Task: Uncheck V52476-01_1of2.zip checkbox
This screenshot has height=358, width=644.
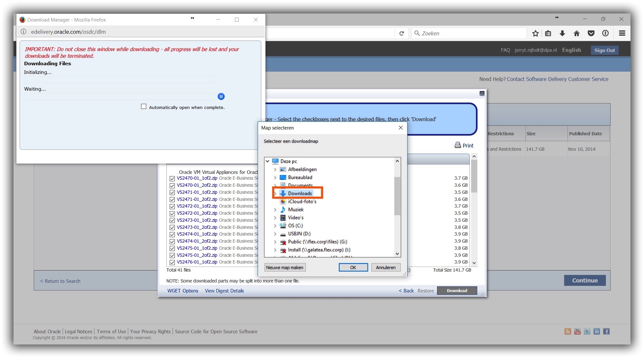Action: (x=172, y=262)
